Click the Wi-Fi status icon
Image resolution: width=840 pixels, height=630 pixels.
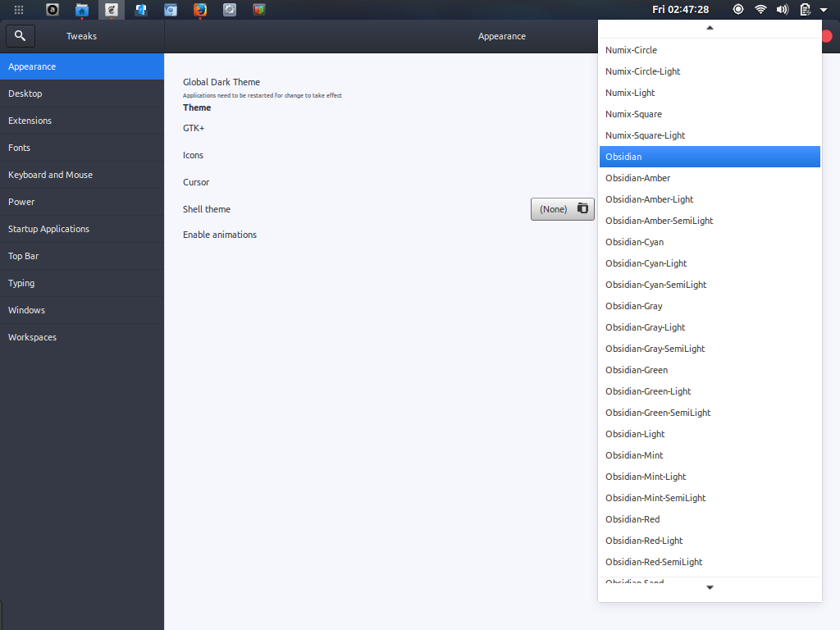tap(760, 10)
